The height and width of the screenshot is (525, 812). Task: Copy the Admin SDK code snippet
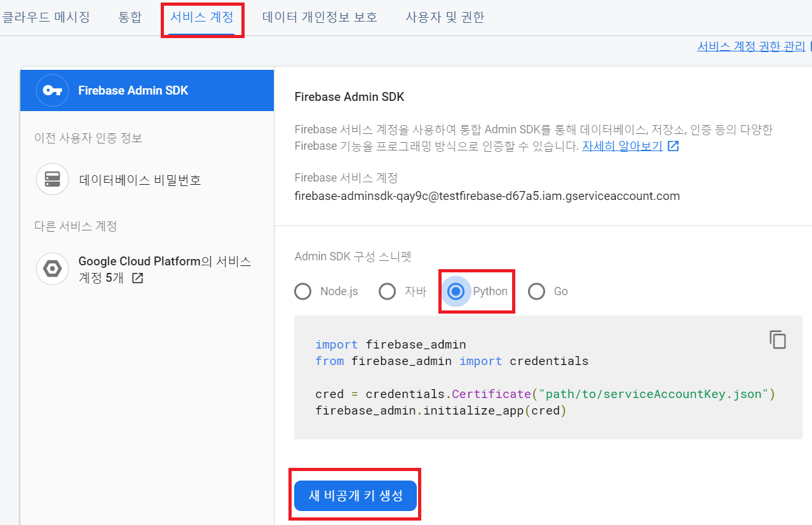click(778, 339)
